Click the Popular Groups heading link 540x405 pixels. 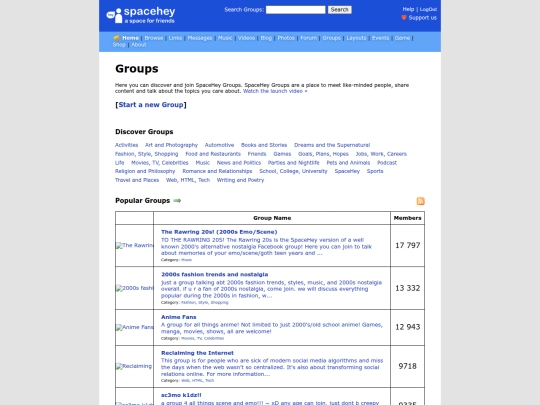coord(143,200)
